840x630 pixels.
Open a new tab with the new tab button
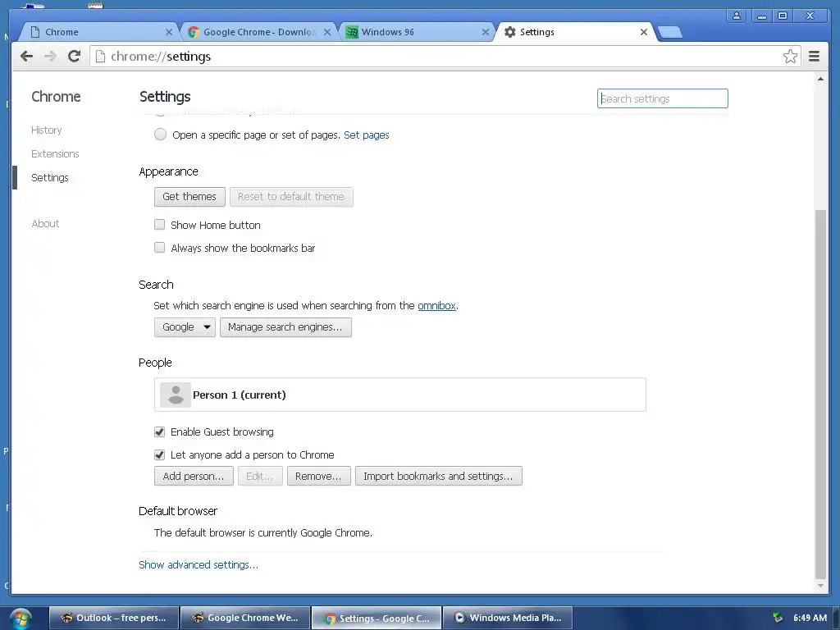(669, 32)
